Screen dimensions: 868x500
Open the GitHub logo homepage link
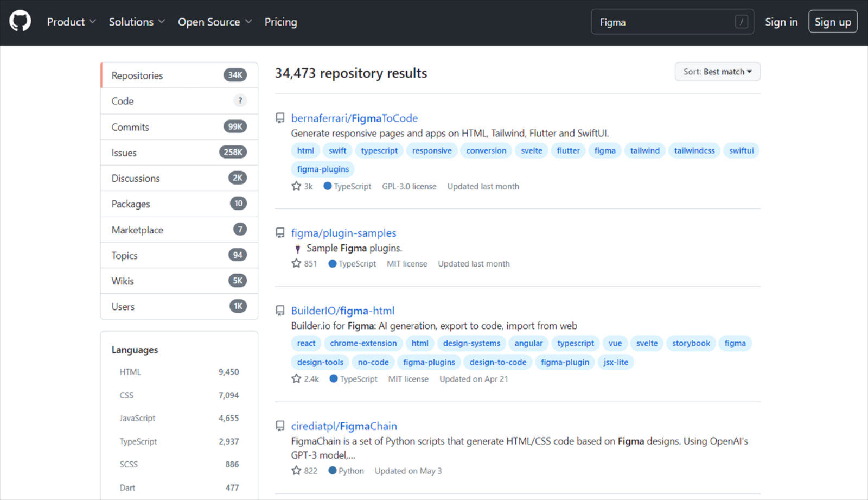(x=20, y=22)
